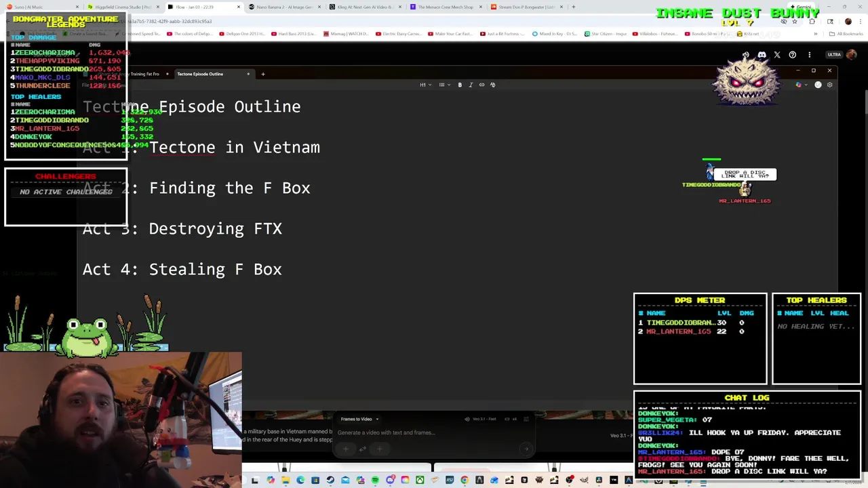Submit the prompt with the arrow button
Image resolution: width=868 pixels, height=488 pixels.
tap(526, 449)
